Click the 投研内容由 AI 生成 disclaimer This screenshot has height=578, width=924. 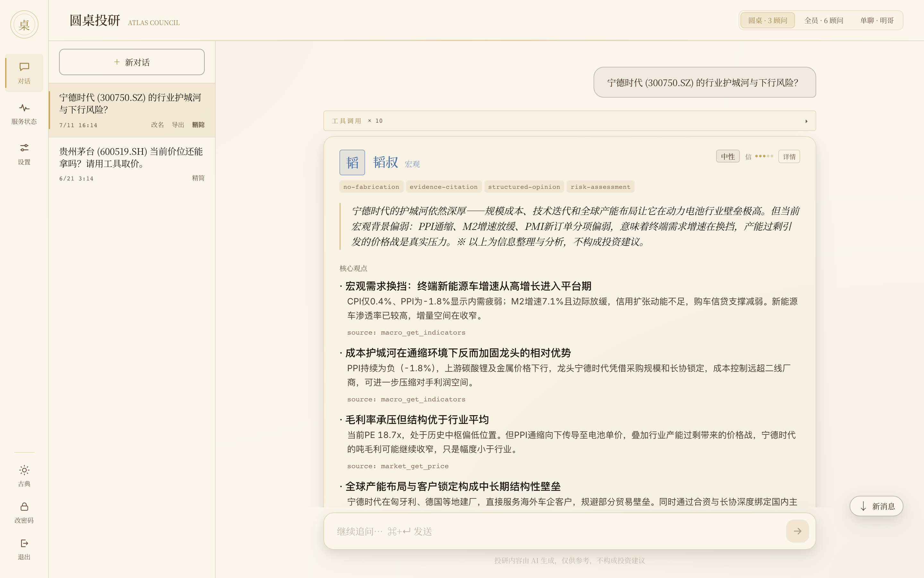tap(570, 560)
